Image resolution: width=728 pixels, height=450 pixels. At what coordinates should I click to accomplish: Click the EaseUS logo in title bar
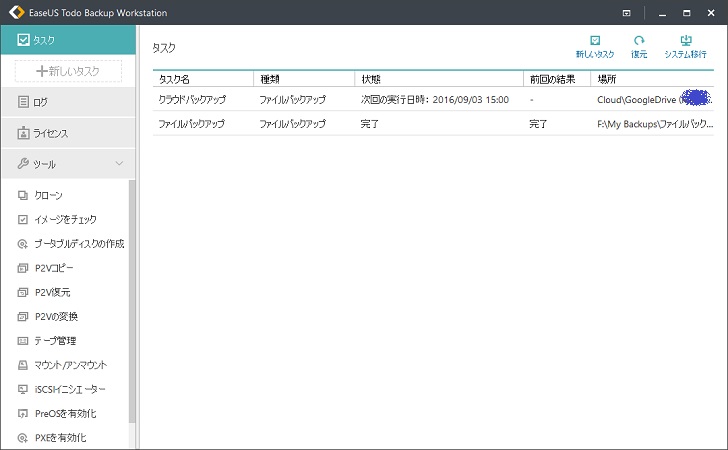[x=16, y=13]
